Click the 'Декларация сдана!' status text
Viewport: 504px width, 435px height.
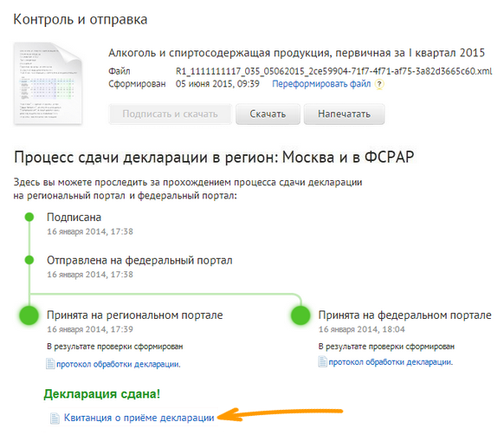pos(102,393)
